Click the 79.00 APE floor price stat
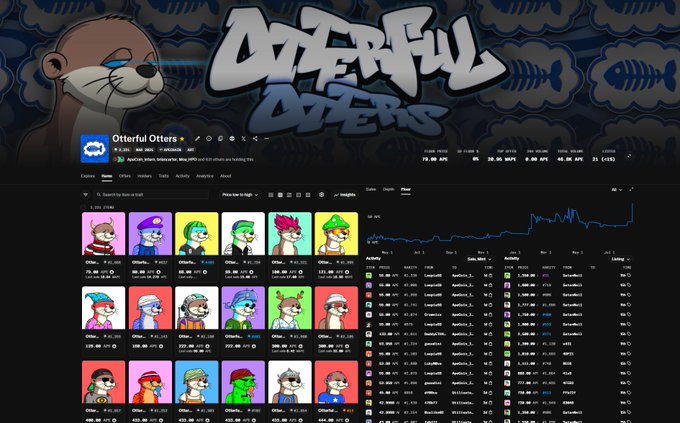This screenshot has height=423, width=680. click(x=435, y=156)
